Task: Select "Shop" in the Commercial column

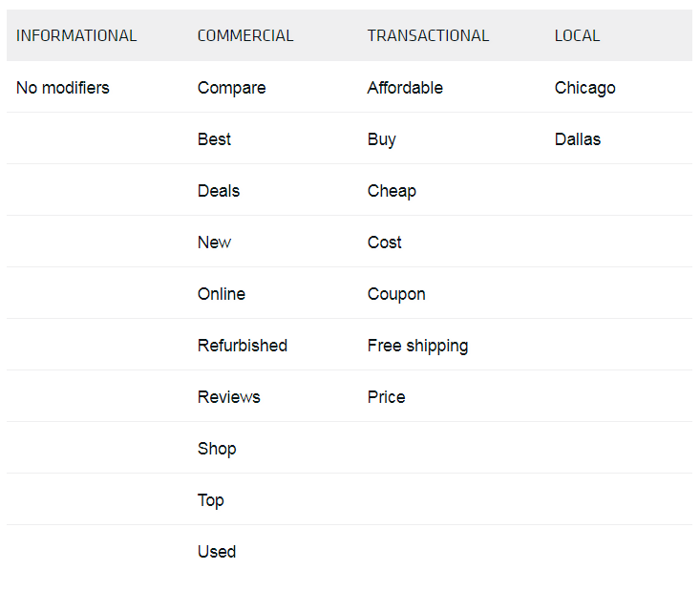Action: click(x=217, y=449)
